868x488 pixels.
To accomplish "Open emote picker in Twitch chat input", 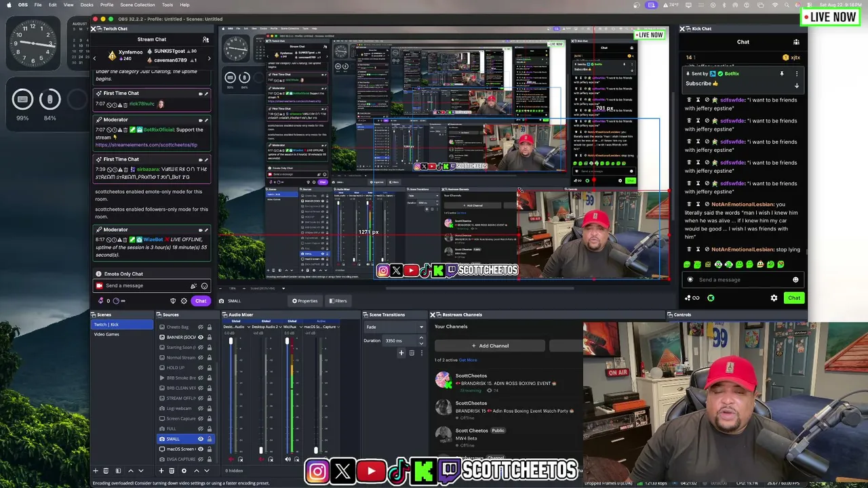I will [x=204, y=286].
